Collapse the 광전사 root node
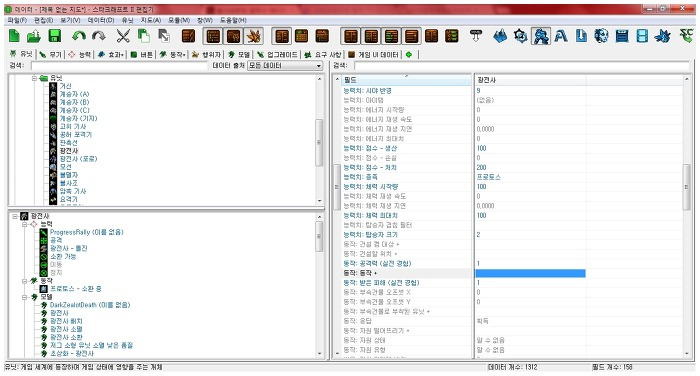 15,216
